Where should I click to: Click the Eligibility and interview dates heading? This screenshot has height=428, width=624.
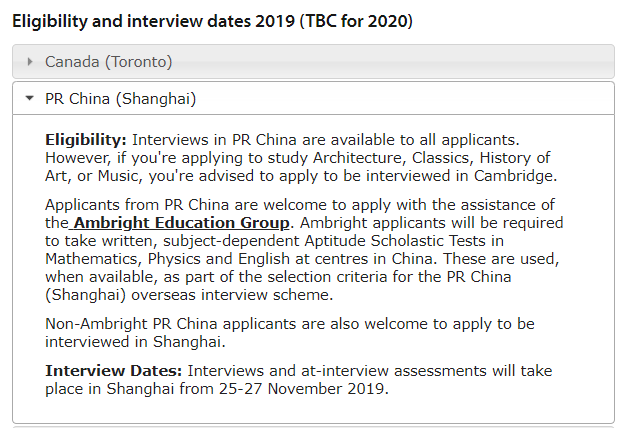pos(213,21)
